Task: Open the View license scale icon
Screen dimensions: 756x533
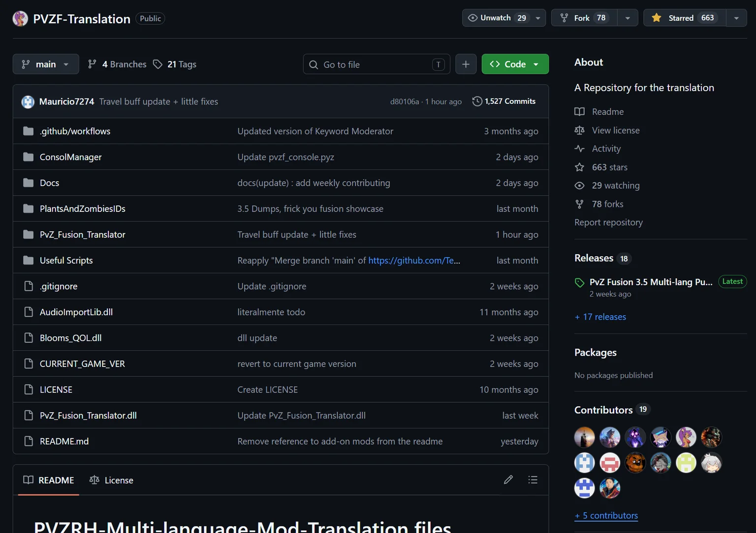Action: pyautogui.click(x=579, y=130)
